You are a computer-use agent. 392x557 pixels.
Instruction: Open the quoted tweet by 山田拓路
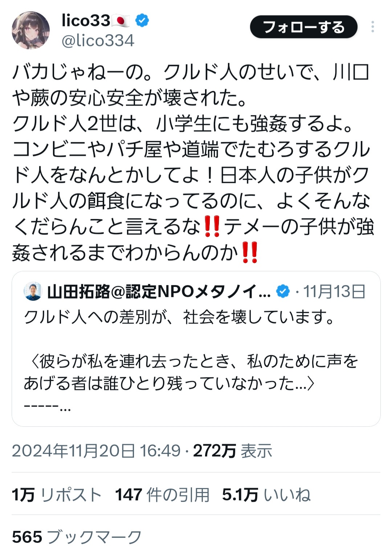pos(196,349)
